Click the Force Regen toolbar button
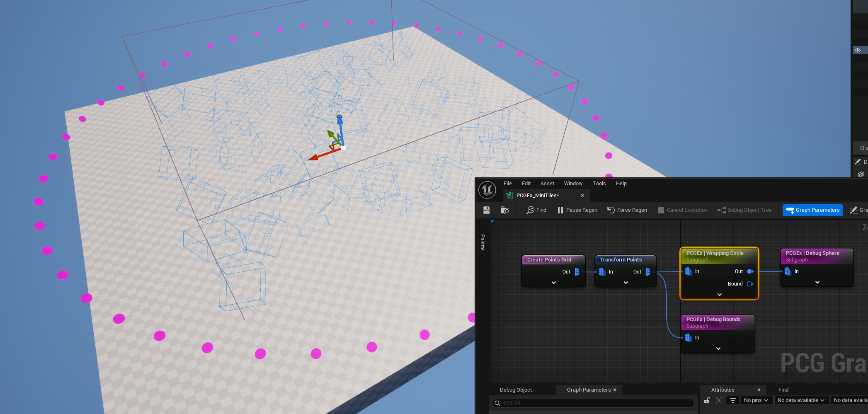The image size is (868, 414). (x=627, y=210)
